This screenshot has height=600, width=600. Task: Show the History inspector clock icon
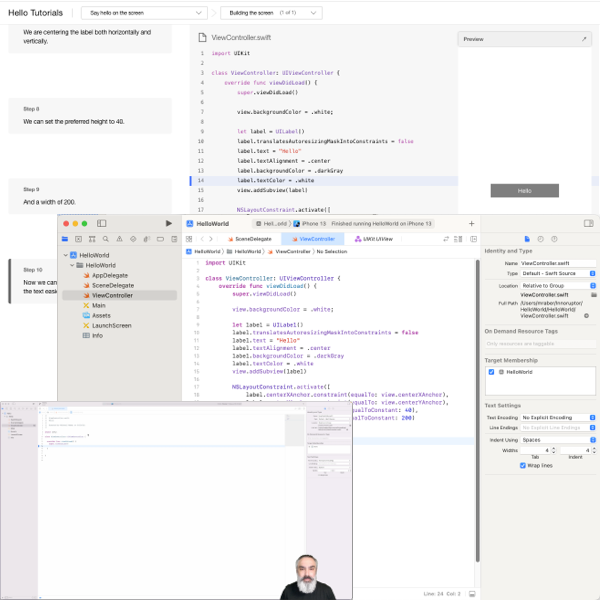point(540,239)
